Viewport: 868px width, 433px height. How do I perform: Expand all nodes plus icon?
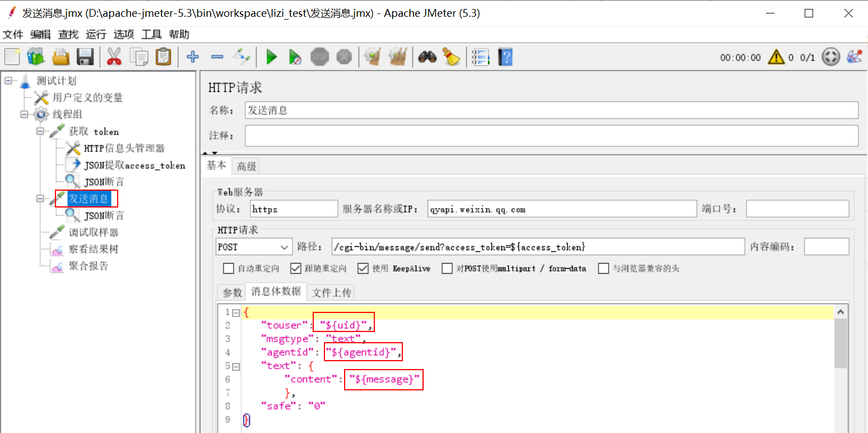[193, 57]
